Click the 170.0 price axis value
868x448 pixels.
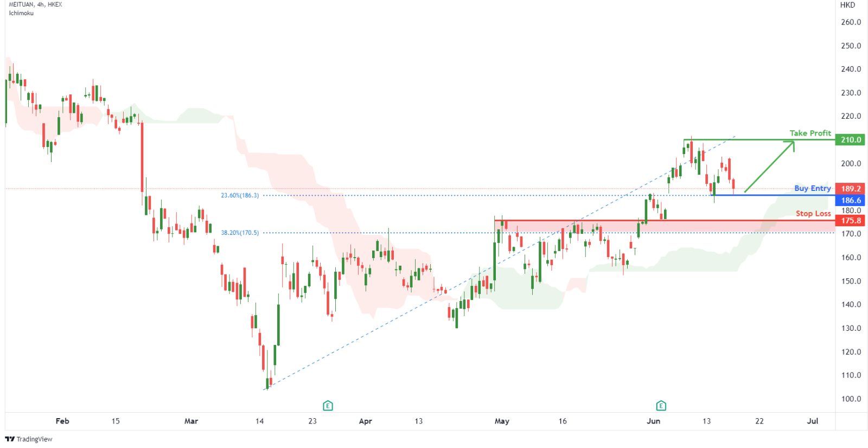tap(851, 234)
